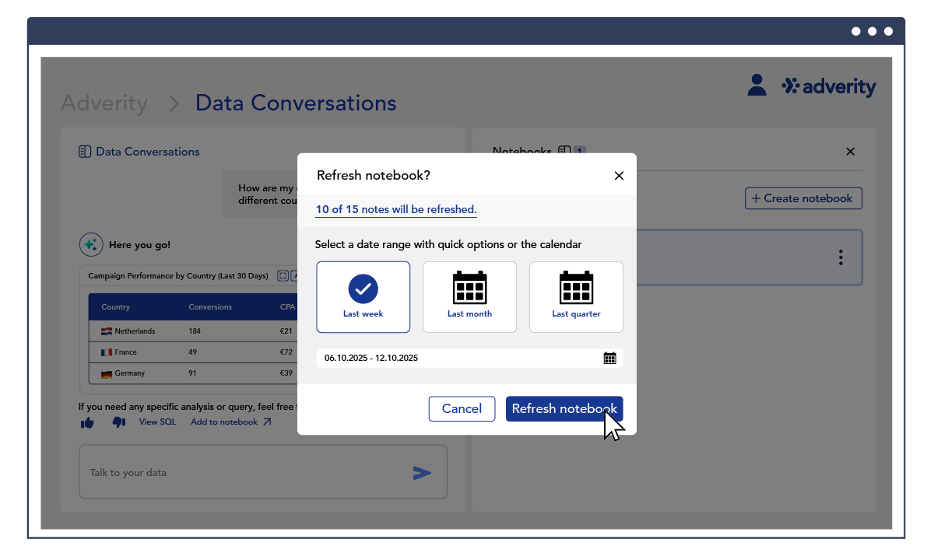This screenshot has height=560, width=934.
Task: Select the Last month date option
Action: pyautogui.click(x=469, y=297)
